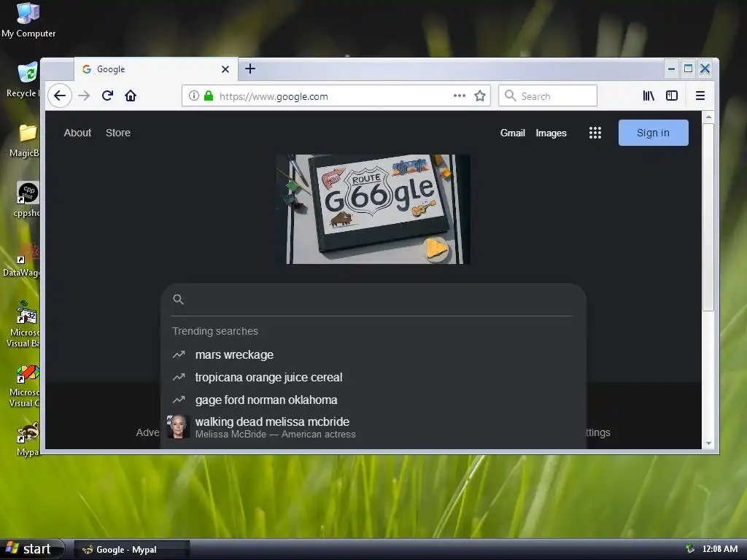Minimize the Mypal browser window
Image resolution: width=747 pixels, height=560 pixels.
coord(671,69)
